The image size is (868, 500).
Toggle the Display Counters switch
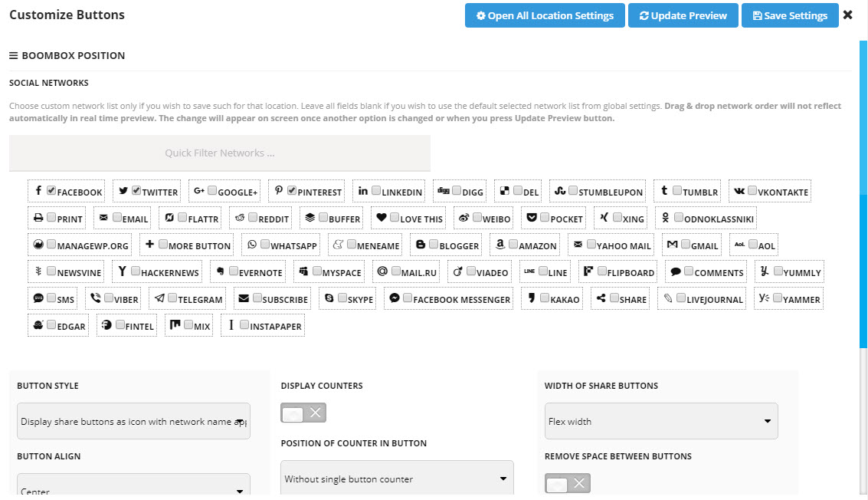[x=303, y=413]
